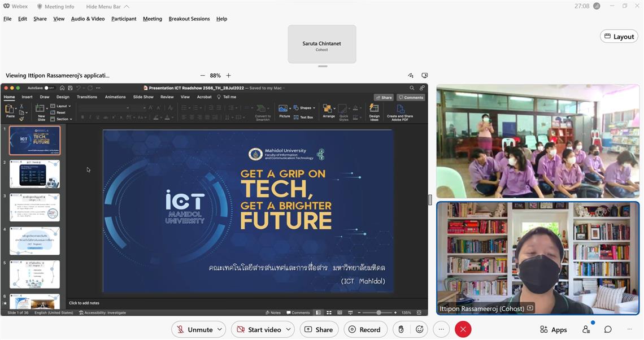Screen dimensions: 644x340
Task: Click the Webex Layout button
Action: click(619, 37)
